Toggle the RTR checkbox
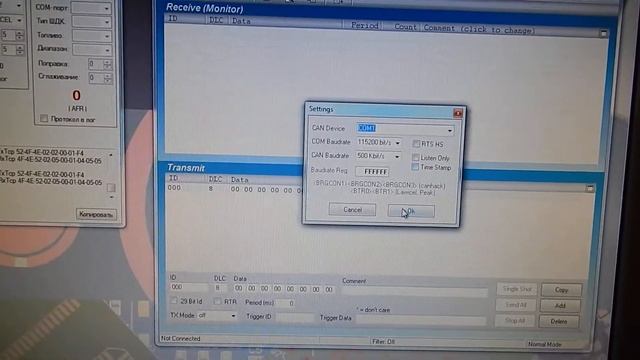 tap(217, 301)
